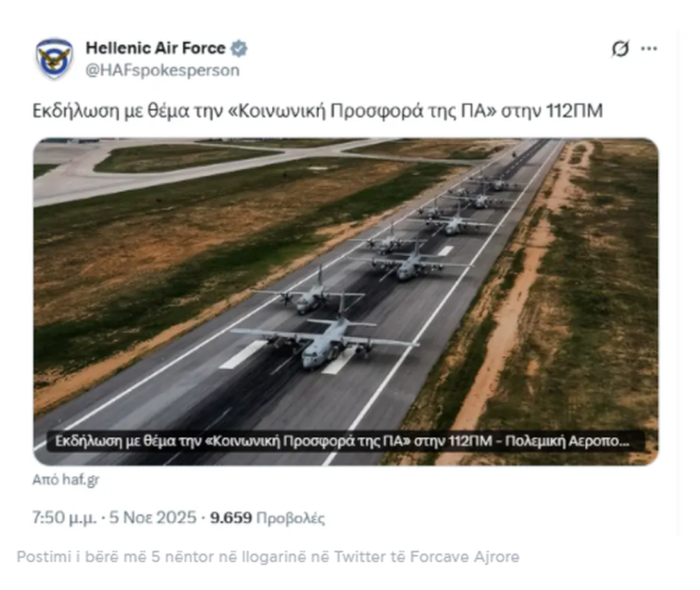Screen dimensions: 700x590
Task: Click the blue verified badge
Action: (x=239, y=48)
